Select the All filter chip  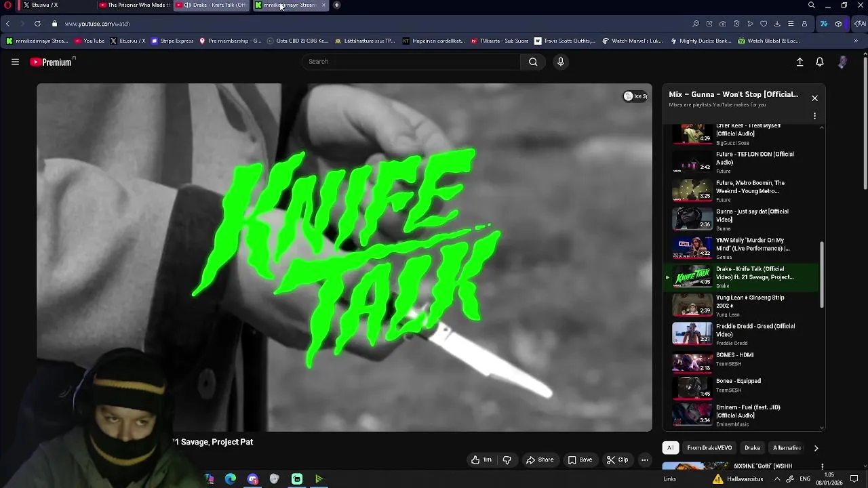[670, 448]
